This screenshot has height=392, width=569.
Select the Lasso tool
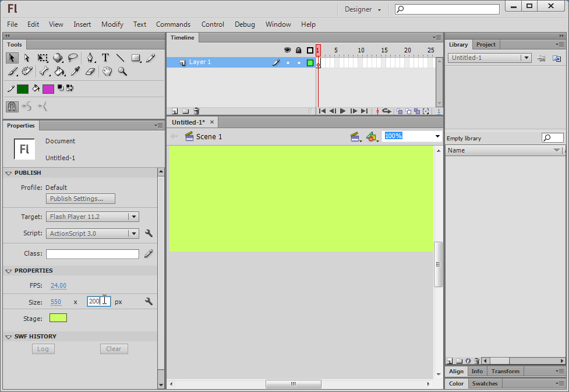(x=73, y=58)
